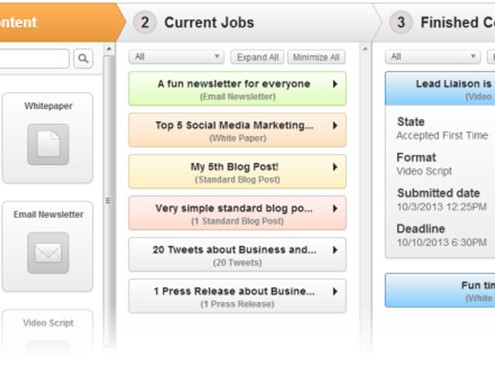The height and width of the screenshot is (377, 495).
Task: Collapse the 'Lead Liaison' finished item header
Action: tap(440, 89)
